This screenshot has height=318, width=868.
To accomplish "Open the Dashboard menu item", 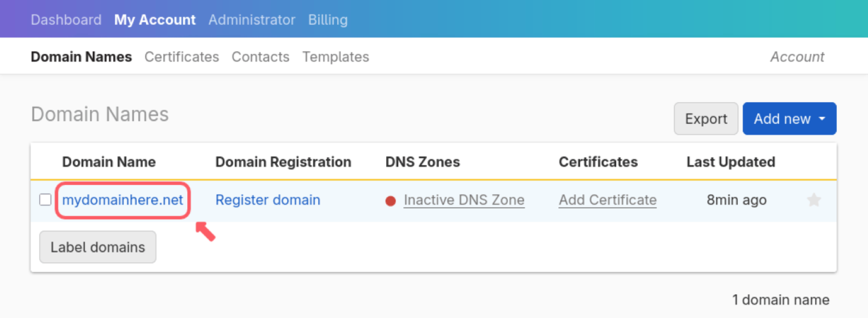I will tap(66, 20).
